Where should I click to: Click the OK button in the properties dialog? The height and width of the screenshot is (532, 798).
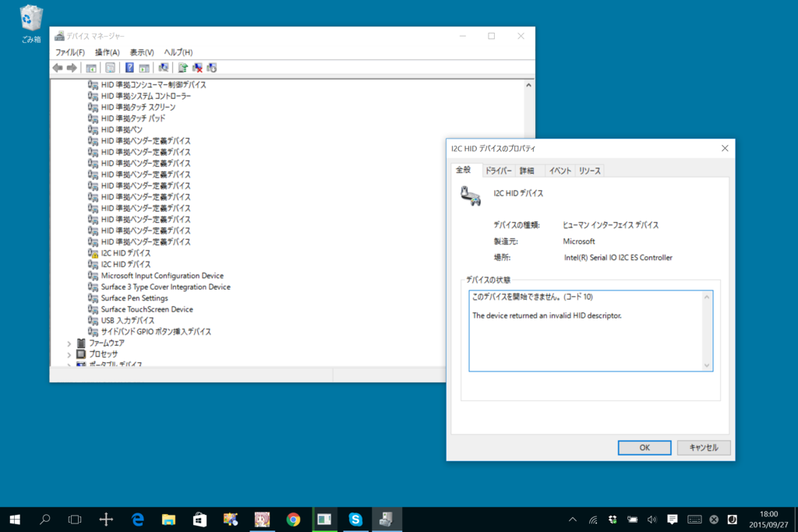[644, 448]
